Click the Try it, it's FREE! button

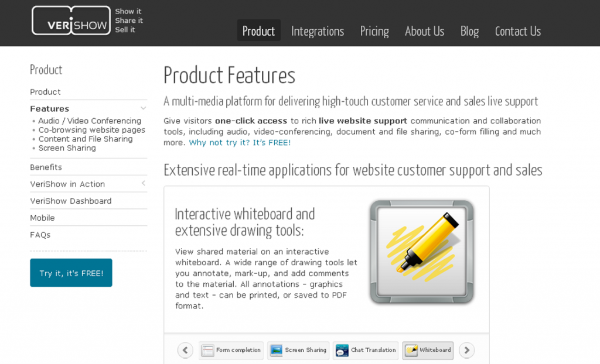(x=71, y=273)
